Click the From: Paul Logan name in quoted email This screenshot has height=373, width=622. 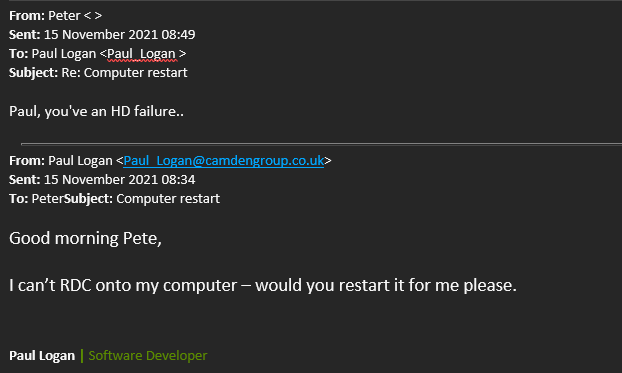pos(80,161)
